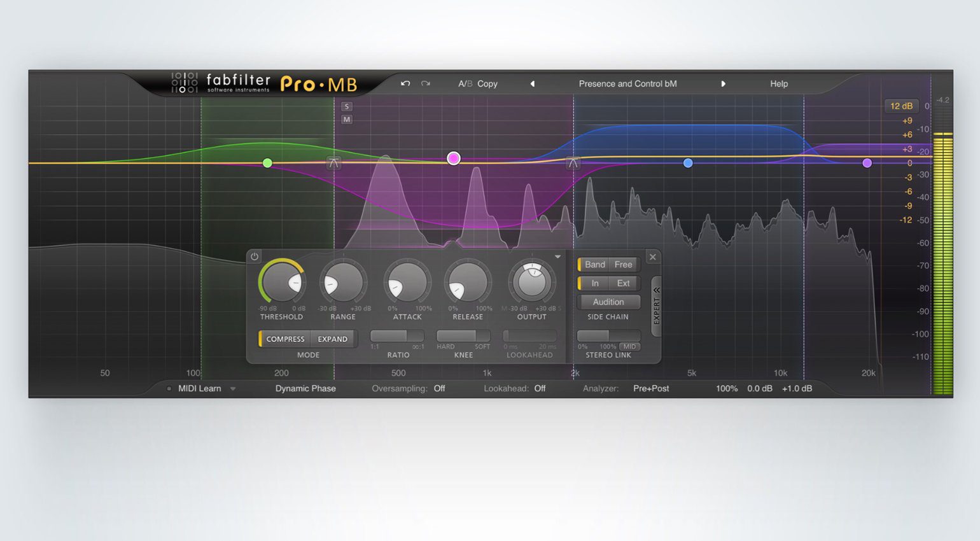Click the Audition button
Viewport: 980px width, 541px height.
point(608,302)
